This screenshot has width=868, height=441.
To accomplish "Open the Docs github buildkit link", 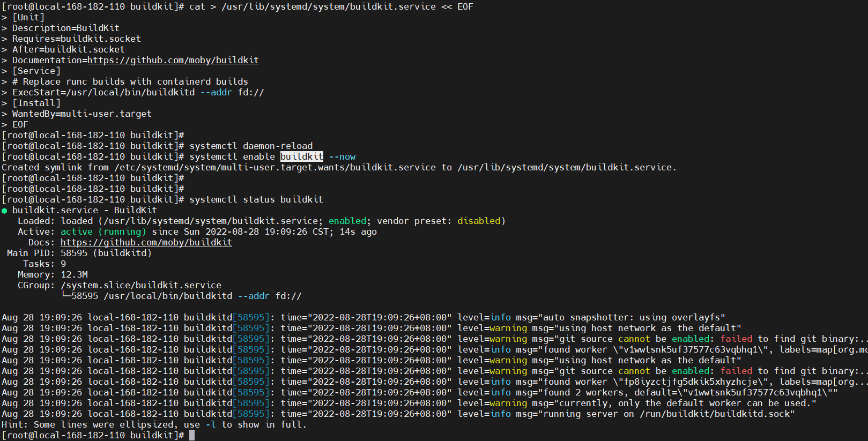I will pos(146,242).
